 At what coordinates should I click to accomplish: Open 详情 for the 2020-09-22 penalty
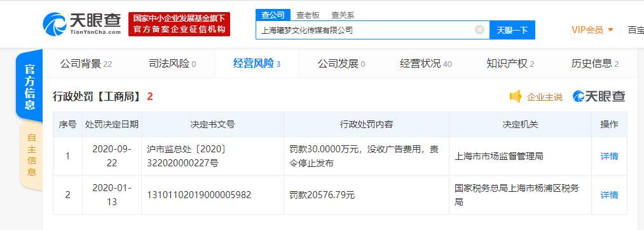click(609, 156)
